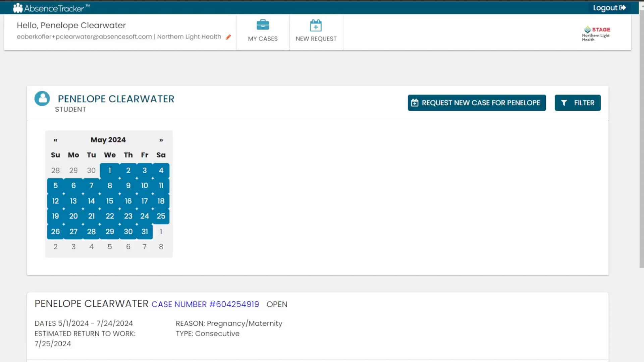Select May 15 on the calendar
This screenshot has width=644, height=362.
click(110, 201)
